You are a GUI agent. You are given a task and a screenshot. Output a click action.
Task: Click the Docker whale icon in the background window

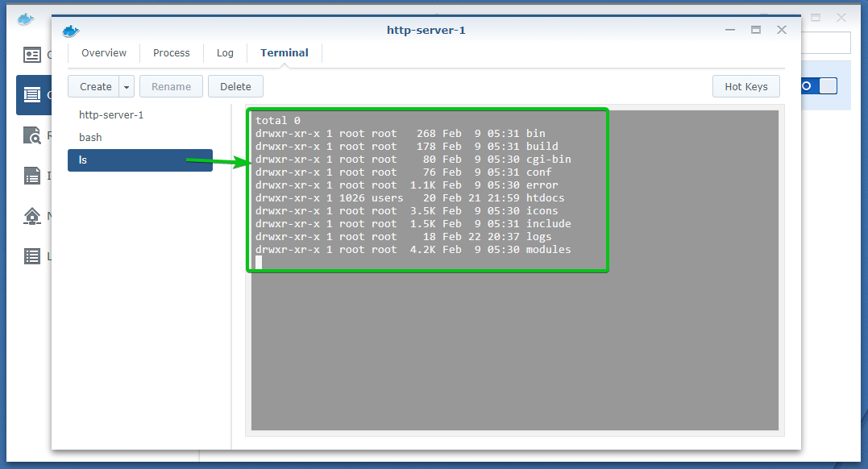point(26,20)
